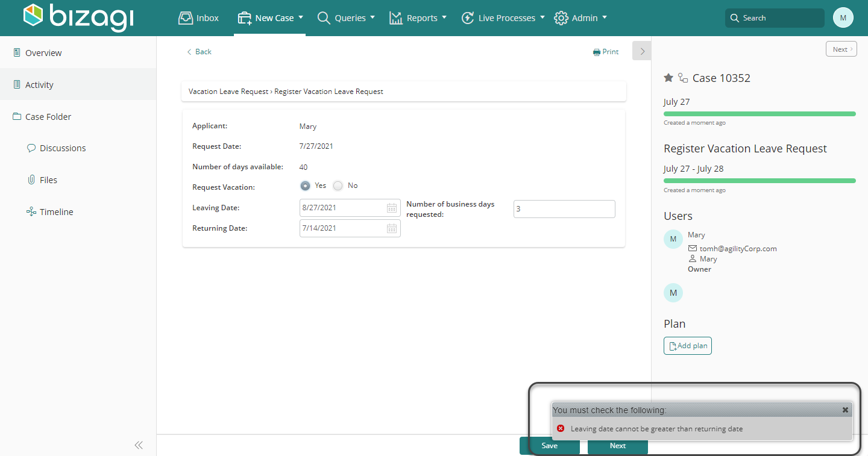The width and height of the screenshot is (868, 456).
Task: Print the form
Action: [x=606, y=52]
